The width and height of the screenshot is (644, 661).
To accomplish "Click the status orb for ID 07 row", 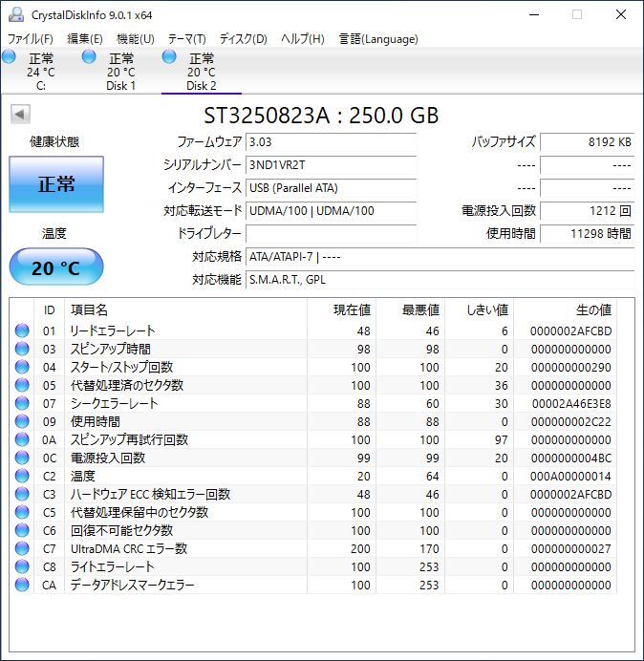I will pyautogui.click(x=22, y=403).
